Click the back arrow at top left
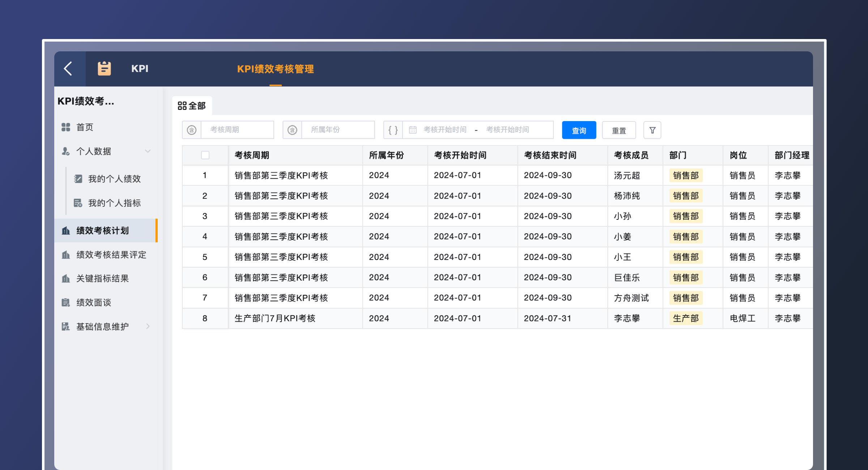The height and width of the screenshot is (470, 868). click(x=69, y=69)
